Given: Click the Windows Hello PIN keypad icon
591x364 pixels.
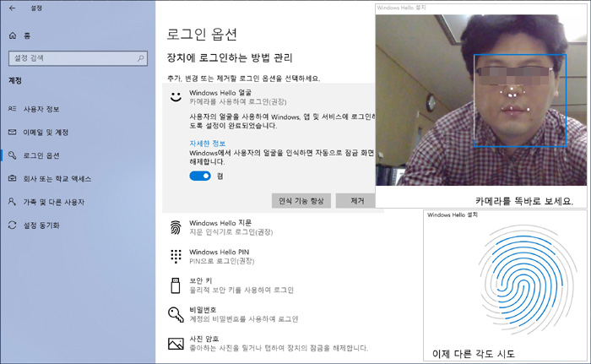Looking at the screenshot, I should (176, 256).
